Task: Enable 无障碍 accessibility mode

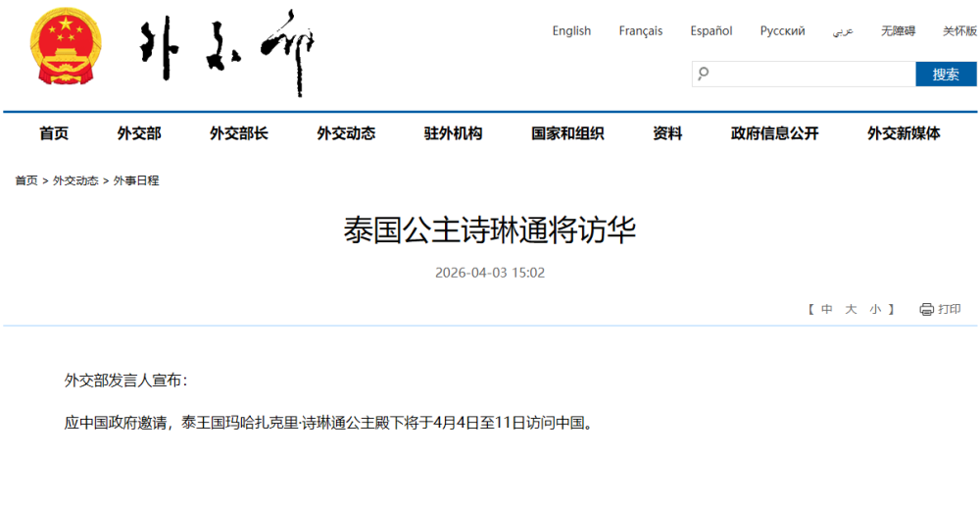Action: pos(898,31)
